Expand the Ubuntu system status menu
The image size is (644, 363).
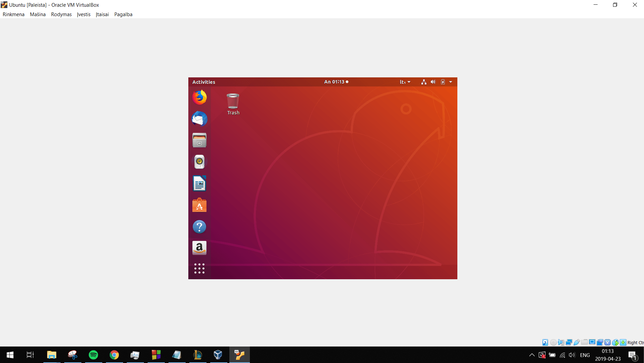pos(451,82)
